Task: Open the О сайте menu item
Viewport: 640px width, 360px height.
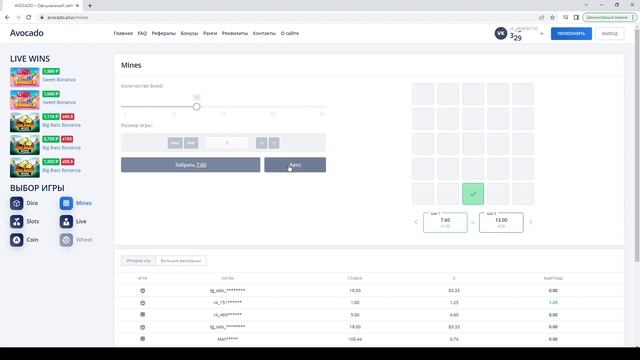Action: click(290, 33)
